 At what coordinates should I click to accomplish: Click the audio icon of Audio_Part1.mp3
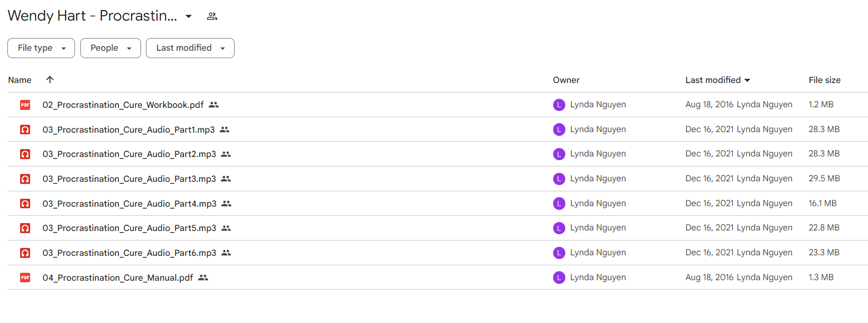pos(25,130)
